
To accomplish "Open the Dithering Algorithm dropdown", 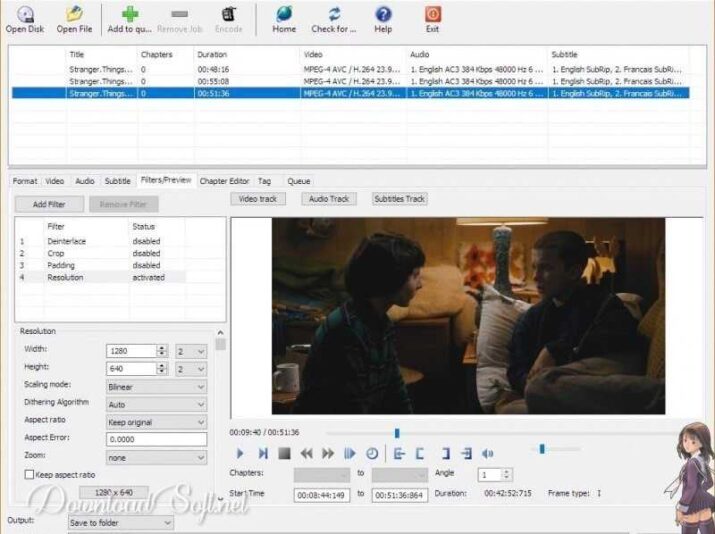I will 156,404.
